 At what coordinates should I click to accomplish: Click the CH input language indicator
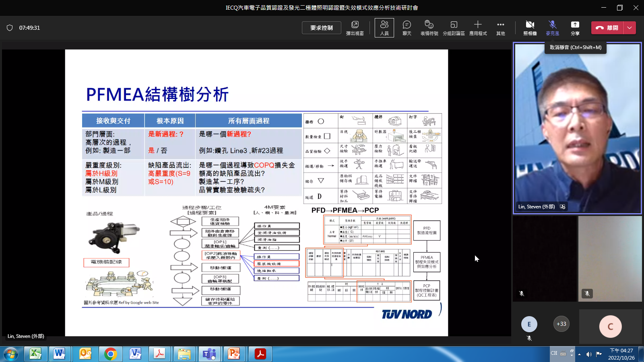pyautogui.click(x=554, y=353)
